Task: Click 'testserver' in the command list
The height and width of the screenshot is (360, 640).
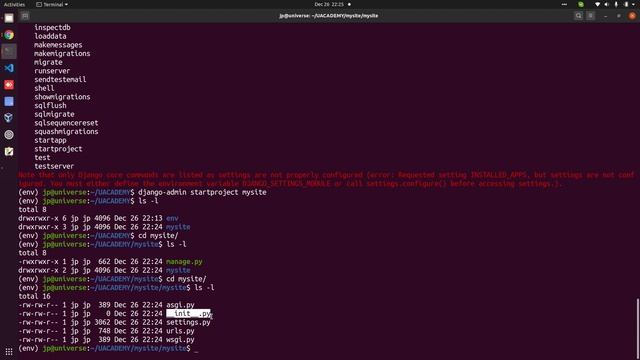Action: 54,166
